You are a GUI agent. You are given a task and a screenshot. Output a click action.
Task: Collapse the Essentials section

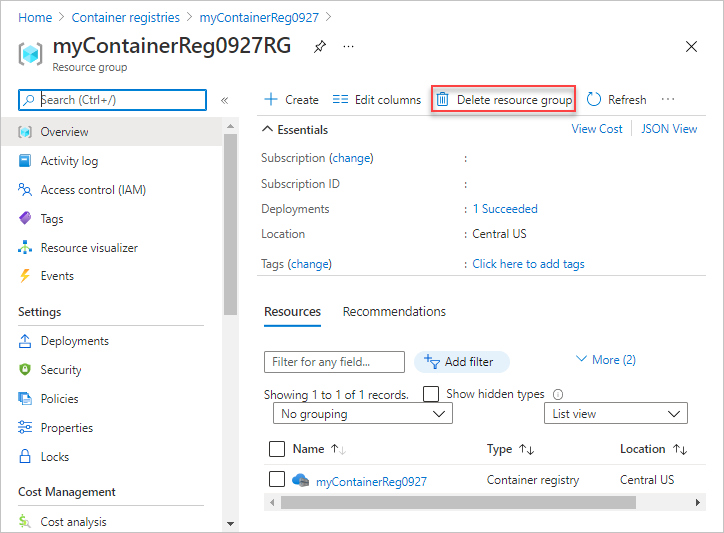tap(267, 129)
